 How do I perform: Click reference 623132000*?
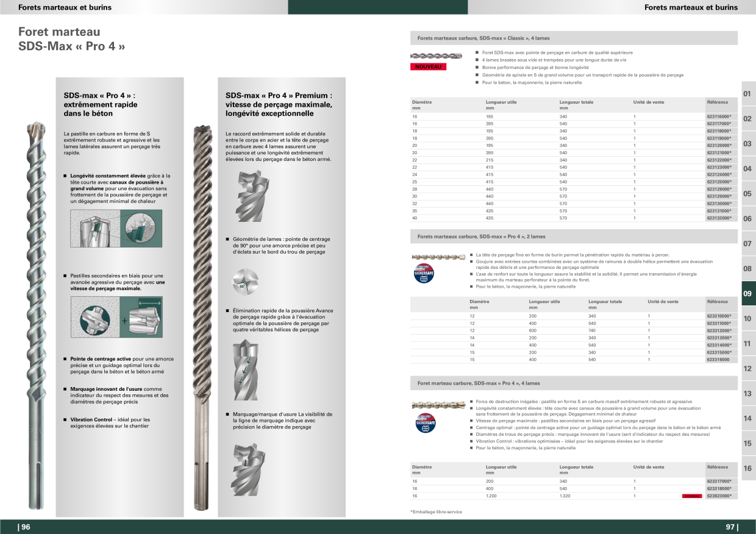(719, 218)
